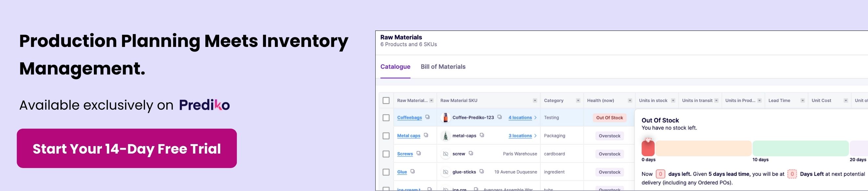Open the Raw Material SKU column dropdown
The image size is (868, 191).
(535, 100)
